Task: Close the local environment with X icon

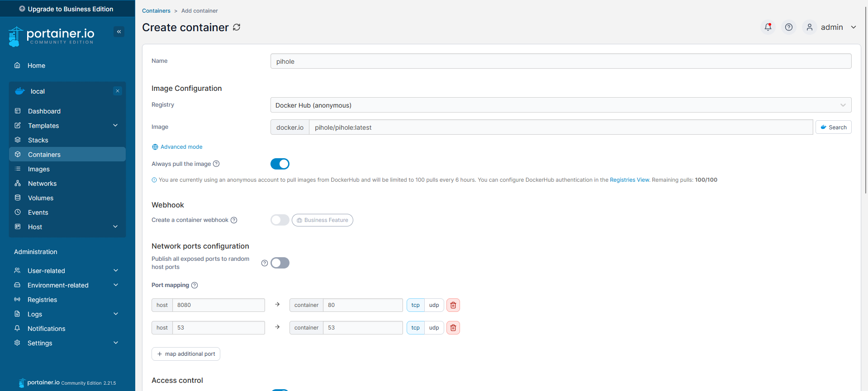Action: click(x=118, y=91)
